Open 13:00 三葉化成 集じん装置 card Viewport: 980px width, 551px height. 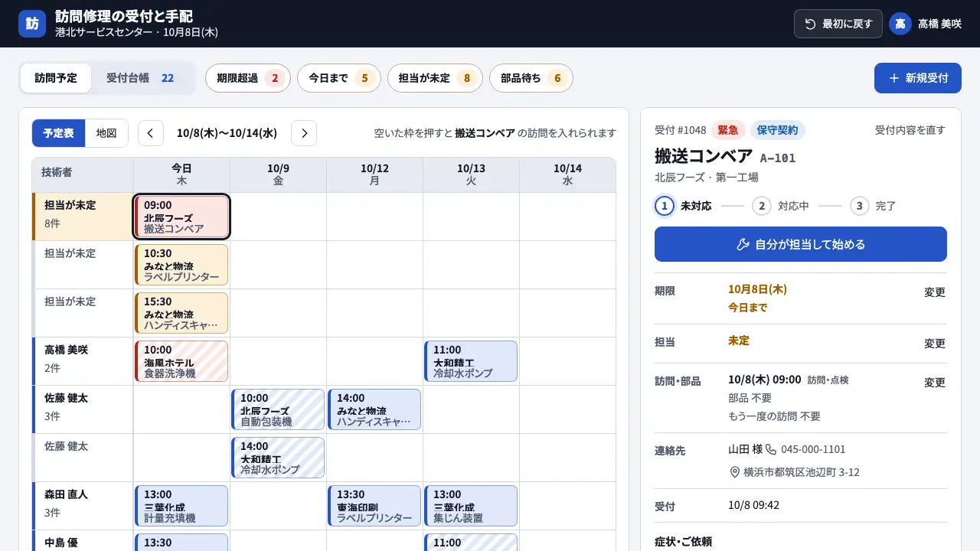pos(471,506)
